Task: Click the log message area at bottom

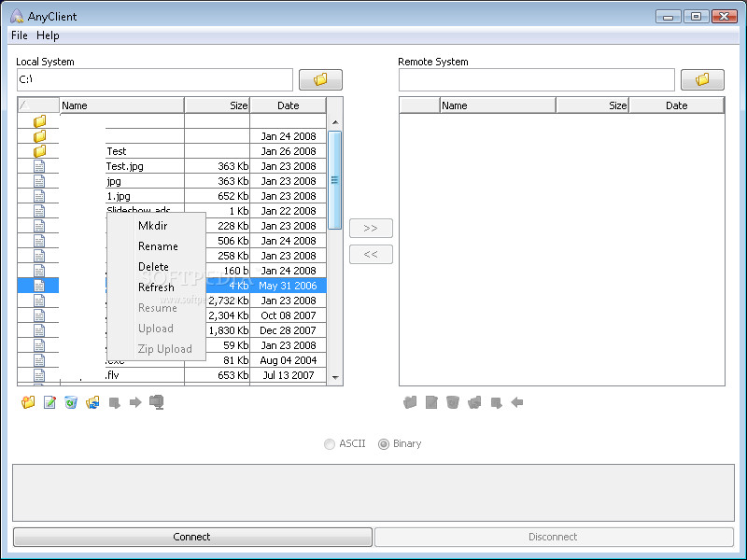Action: pos(373,493)
